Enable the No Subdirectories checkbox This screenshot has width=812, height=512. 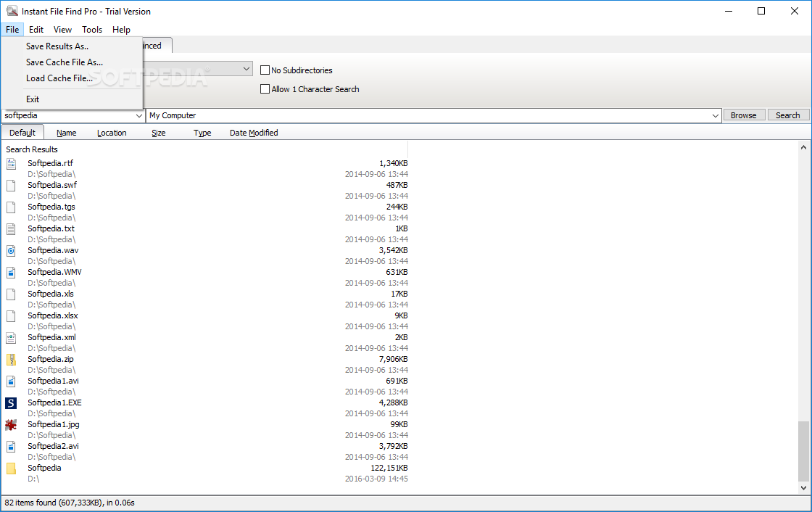pos(265,70)
